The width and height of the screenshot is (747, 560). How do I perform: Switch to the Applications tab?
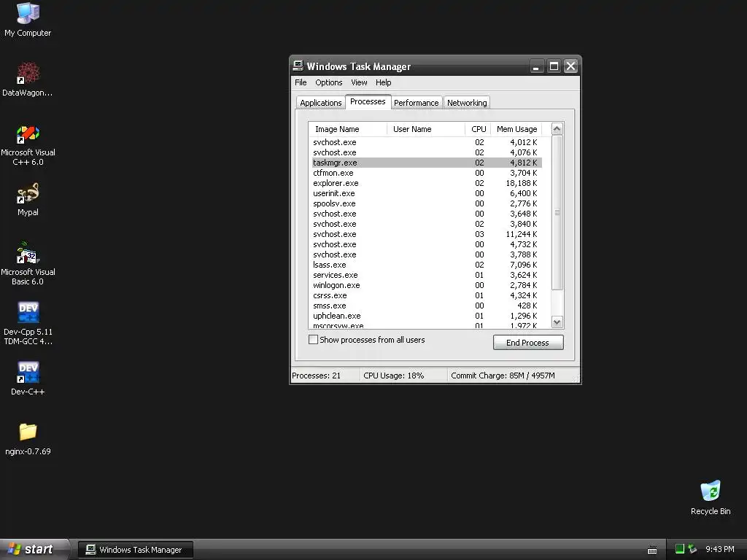coord(321,103)
